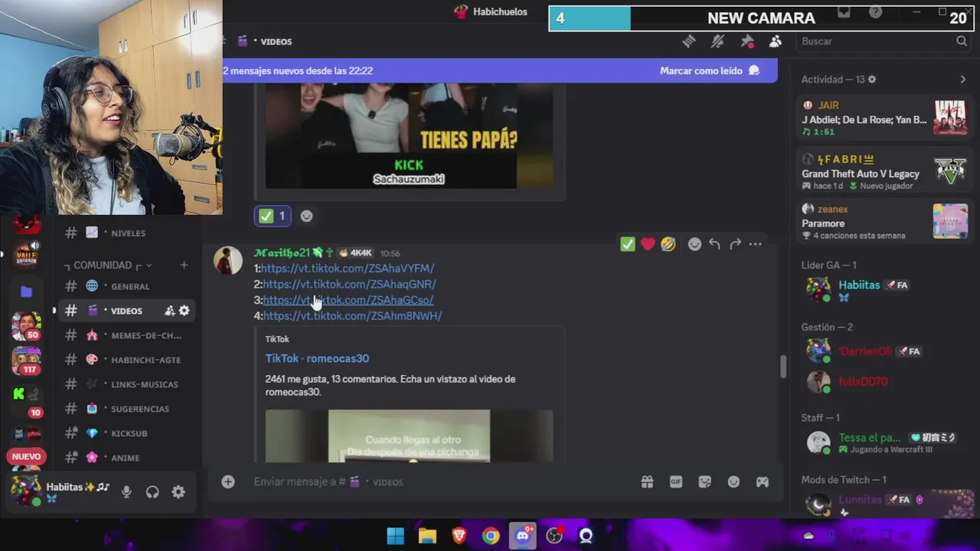Image resolution: width=980 pixels, height=551 pixels.
Task: React with red heart emoji
Action: coord(648,244)
